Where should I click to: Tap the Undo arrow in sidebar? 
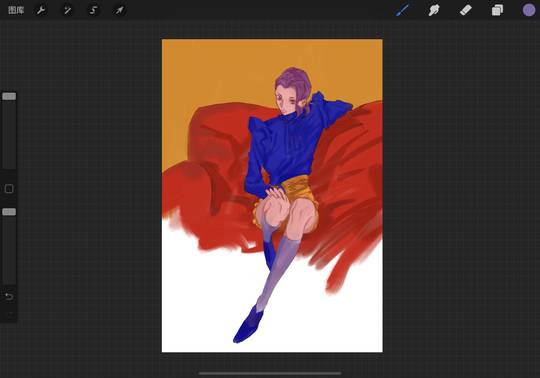coord(9,296)
